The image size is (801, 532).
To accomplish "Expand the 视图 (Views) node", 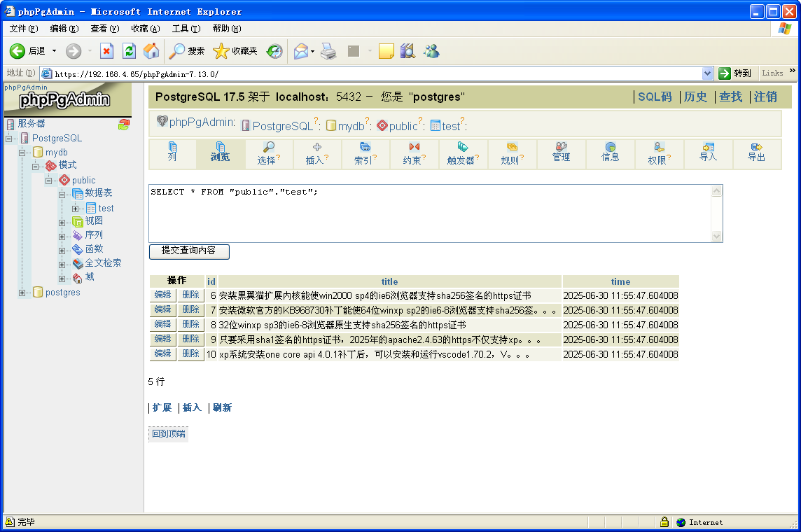I will point(62,223).
